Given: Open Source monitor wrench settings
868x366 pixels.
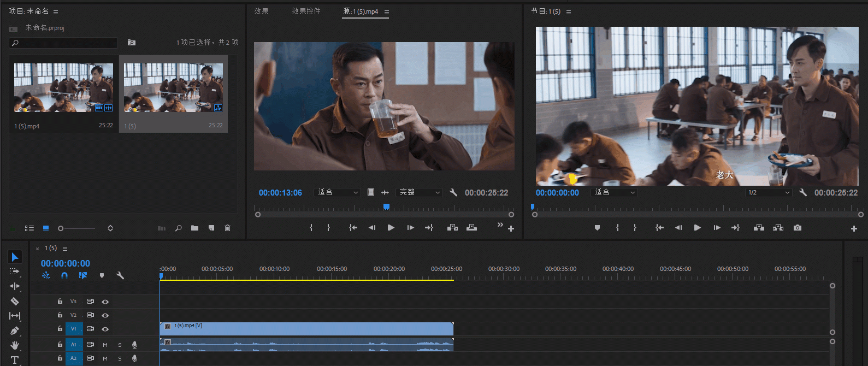Looking at the screenshot, I should tap(453, 192).
